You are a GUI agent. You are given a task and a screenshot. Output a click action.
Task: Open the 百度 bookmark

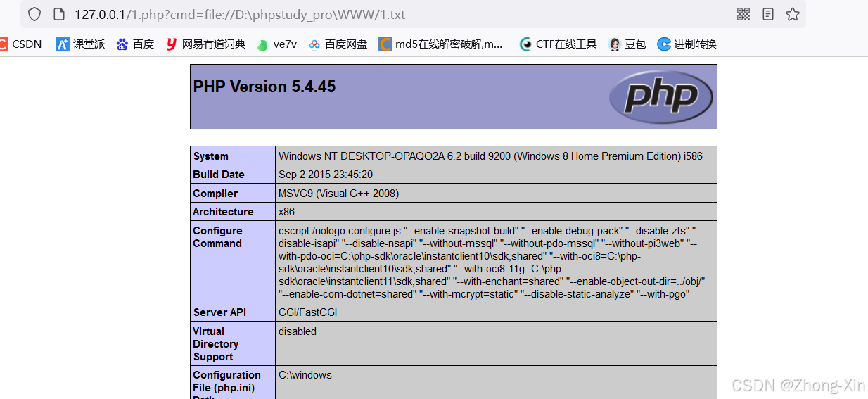click(x=135, y=44)
